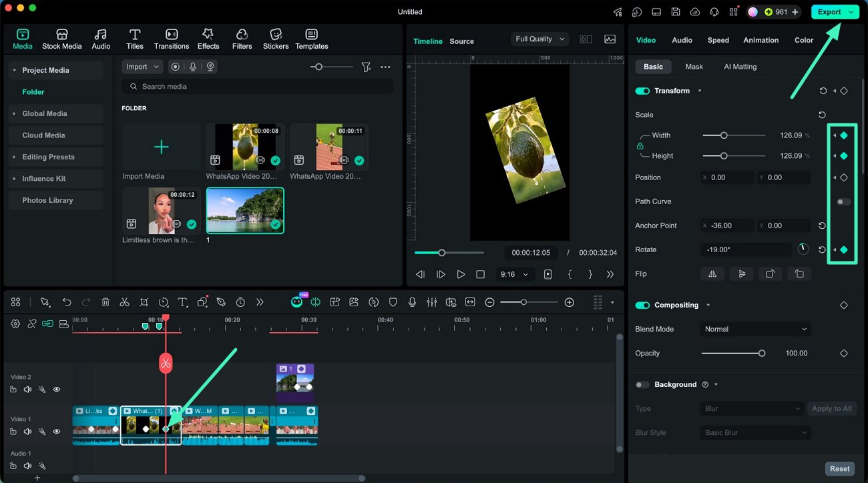Viewport: 868px width, 483px height.
Task: Switch to the Filters tab
Action: [x=242, y=39]
